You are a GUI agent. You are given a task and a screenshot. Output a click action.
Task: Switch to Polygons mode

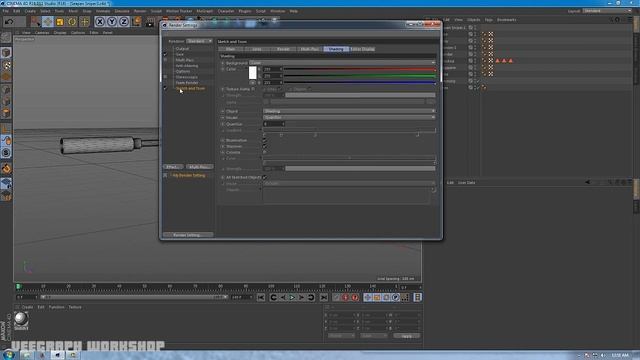coord(6,113)
